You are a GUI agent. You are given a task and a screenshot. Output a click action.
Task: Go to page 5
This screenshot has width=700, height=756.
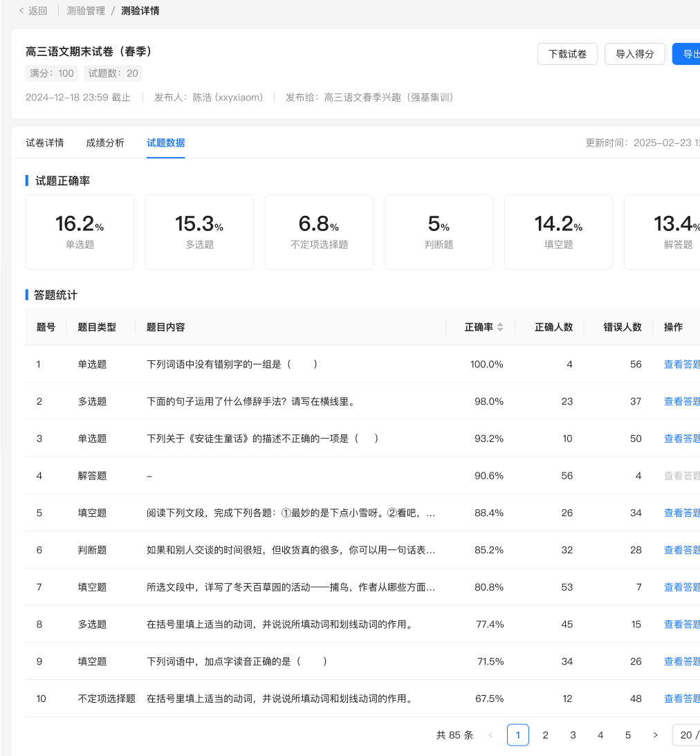(627, 735)
